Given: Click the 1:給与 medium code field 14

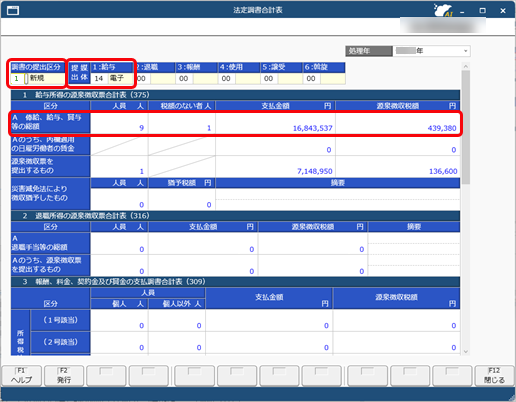Looking at the screenshot, I should coord(99,79).
